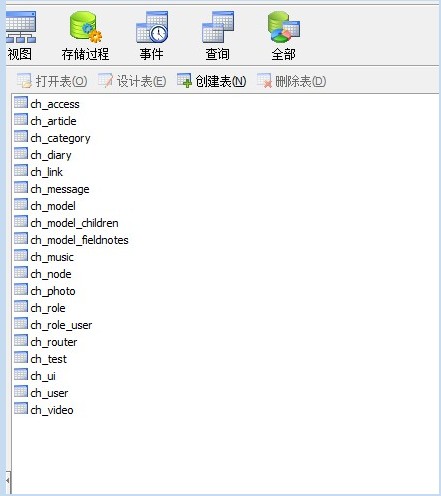
Task: Select the ch_router table
Action: [x=46, y=342]
